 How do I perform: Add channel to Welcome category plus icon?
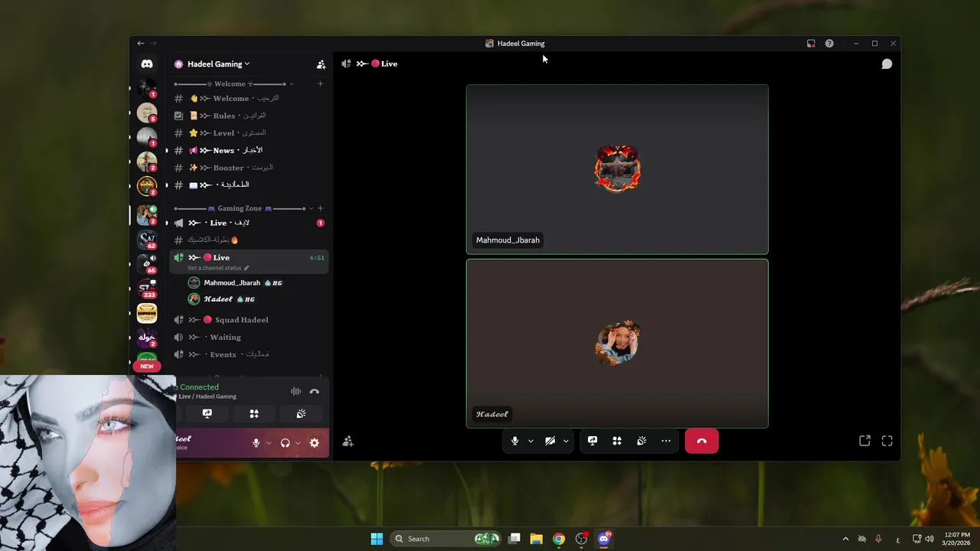[320, 84]
